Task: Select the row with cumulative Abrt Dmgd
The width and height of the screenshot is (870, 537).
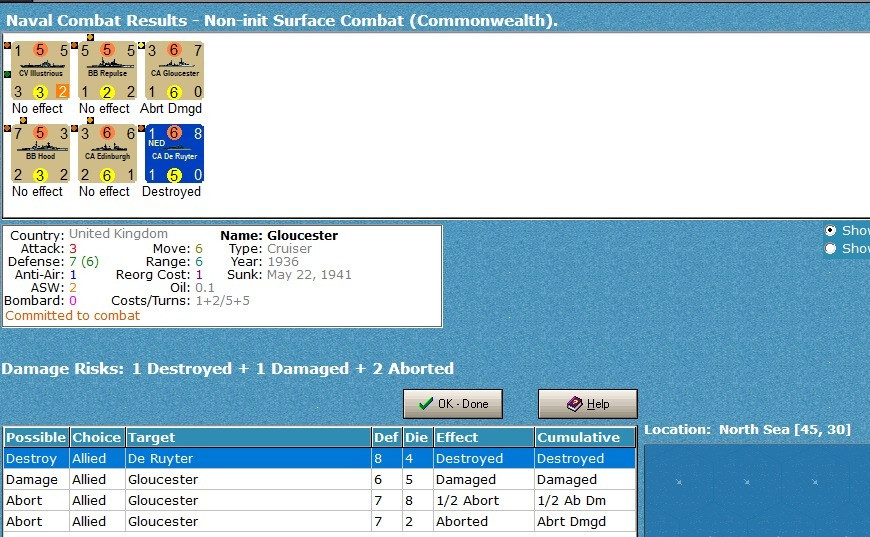Action: tap(320, 521)
